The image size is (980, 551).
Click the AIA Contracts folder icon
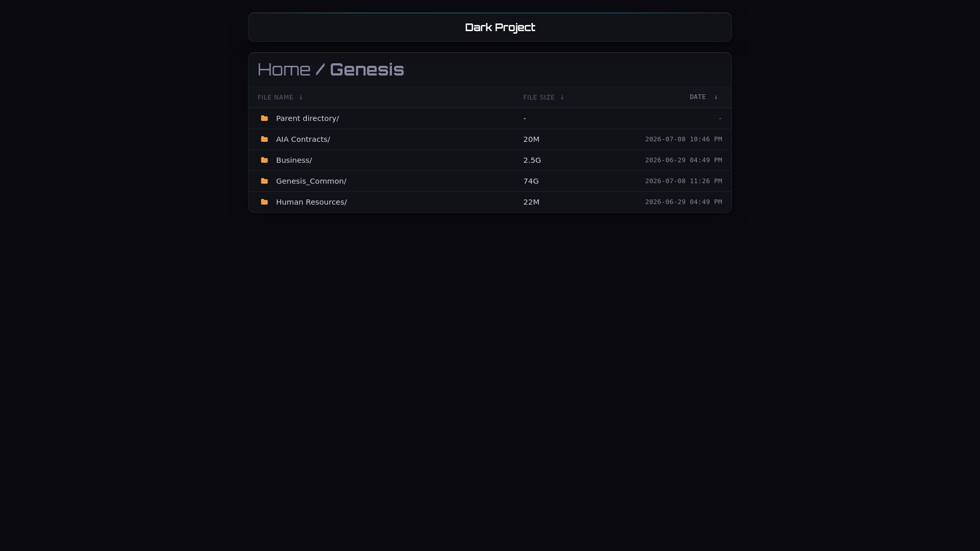264,139
